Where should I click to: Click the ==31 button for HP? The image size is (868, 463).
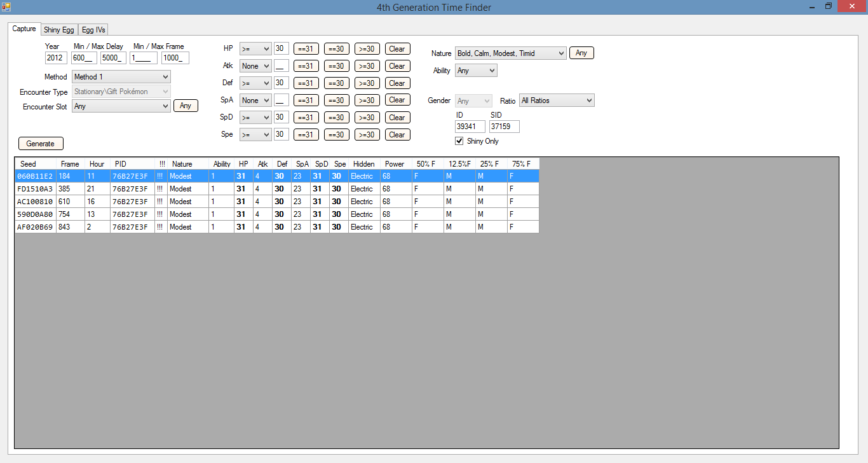click(306, 48)
